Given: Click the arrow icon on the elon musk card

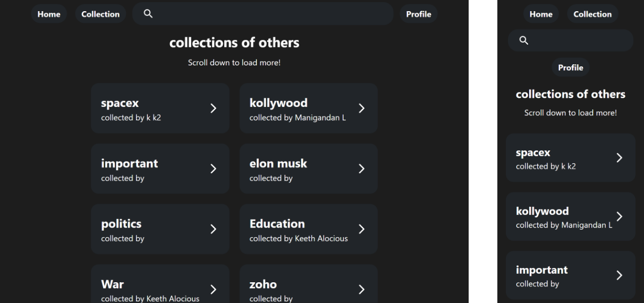Looking at the screenshot, I should point(362,169).
